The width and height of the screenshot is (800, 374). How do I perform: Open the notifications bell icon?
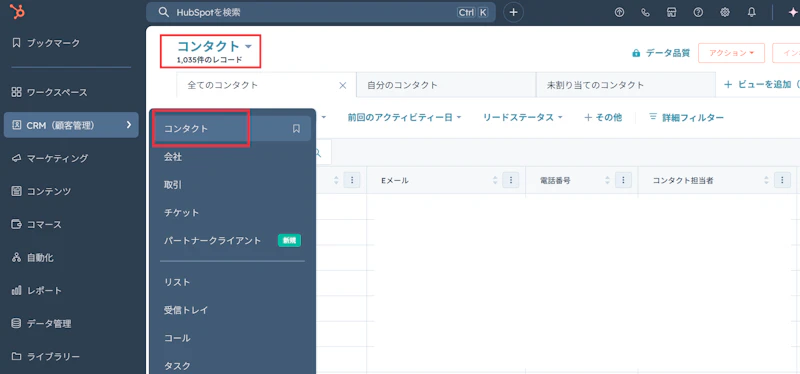751,13
